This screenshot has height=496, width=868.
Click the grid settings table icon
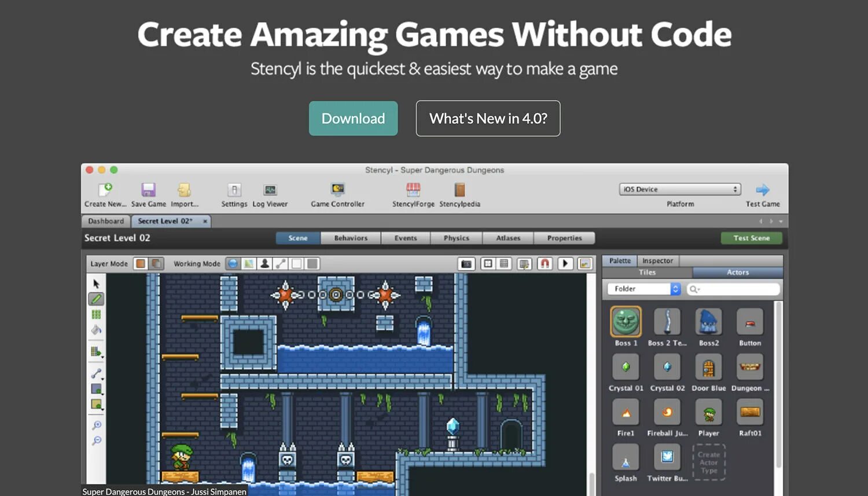click(524, 264)
